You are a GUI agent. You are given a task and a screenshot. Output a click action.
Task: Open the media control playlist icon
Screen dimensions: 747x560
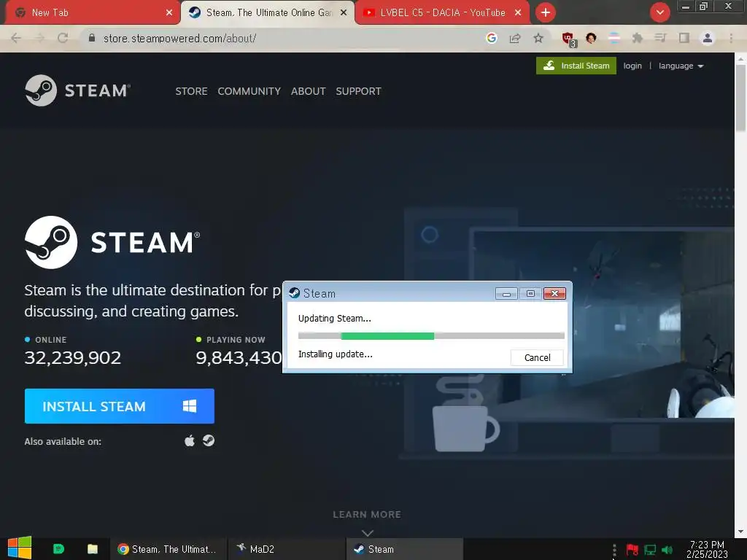click(660, 38)
